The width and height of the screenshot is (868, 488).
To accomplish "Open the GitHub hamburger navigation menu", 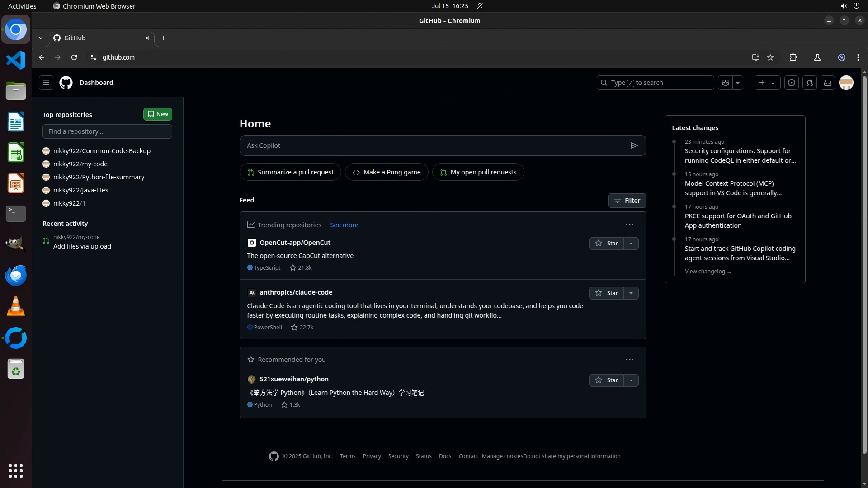I will coord(46,83).
